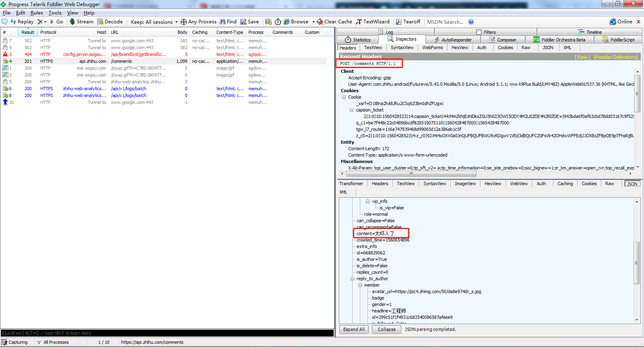Screen dimensions: 644x347
Task: Click the Online status indicator
Action: (621, 22)
